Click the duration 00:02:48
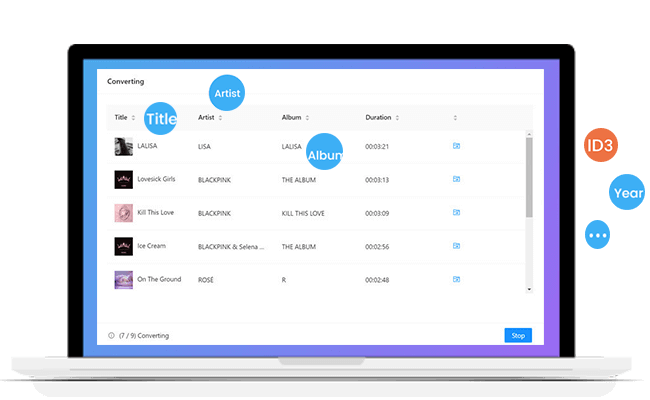Image resolution: width=650 pixels, height=400 pixels. pyautogui.click(x=377, y=280)
